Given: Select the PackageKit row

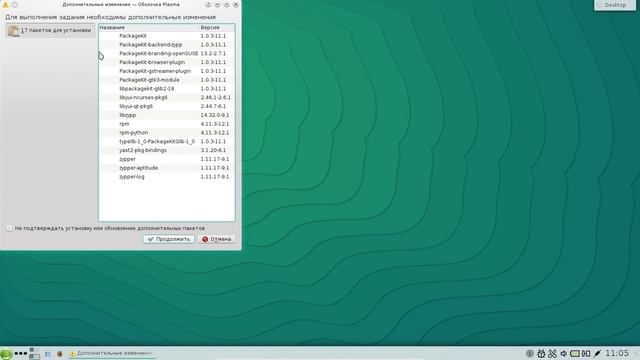Looking at the screenshot, I should [167, 36].
